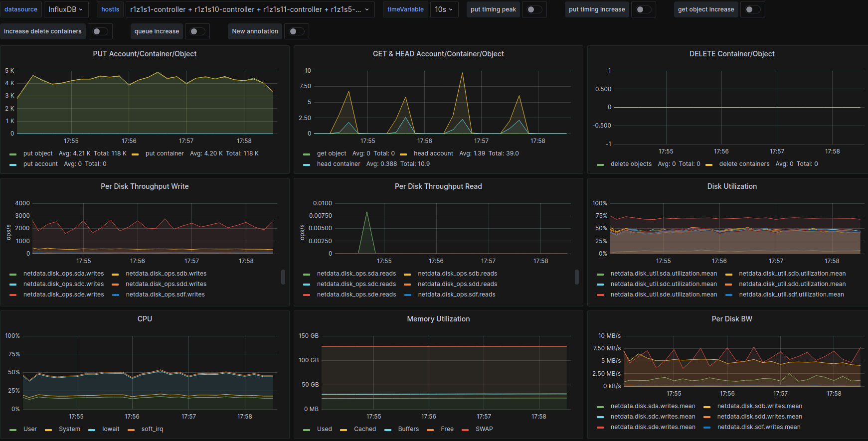
Task: Click the Memory Utilization panel title
Action: [x=438, y=319]
